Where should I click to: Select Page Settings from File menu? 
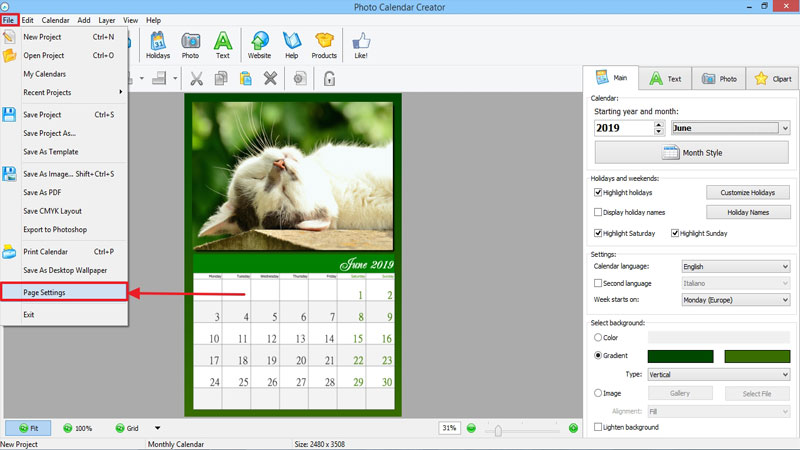(64, 292)
